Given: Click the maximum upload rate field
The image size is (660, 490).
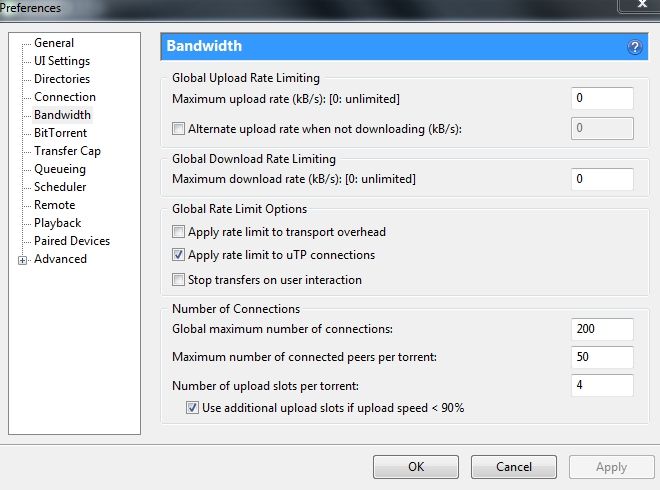Looking at the screenshot, I should click(x=601, y=98).
